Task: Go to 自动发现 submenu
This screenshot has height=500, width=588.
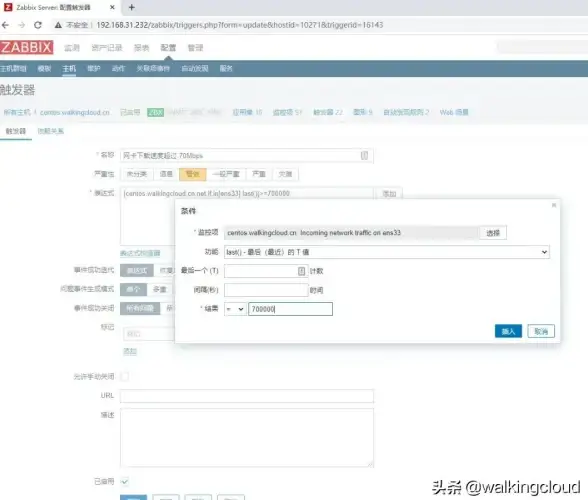Action: tap(195, 69)
